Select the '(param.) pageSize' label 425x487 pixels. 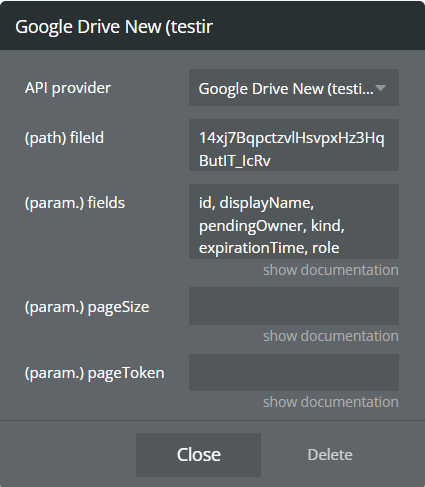[x=87, y=307]
